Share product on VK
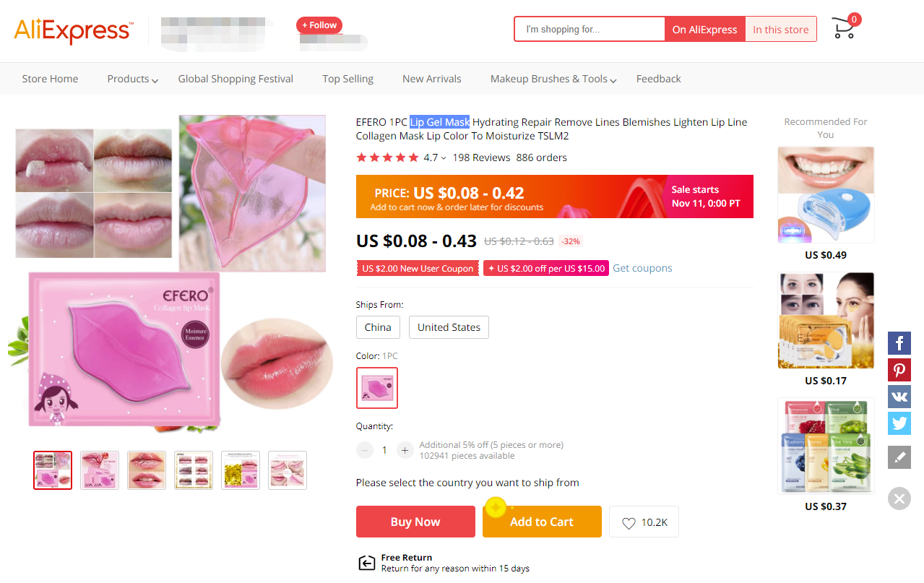Viewport: 924px width, 583px height. pos(899,397)
